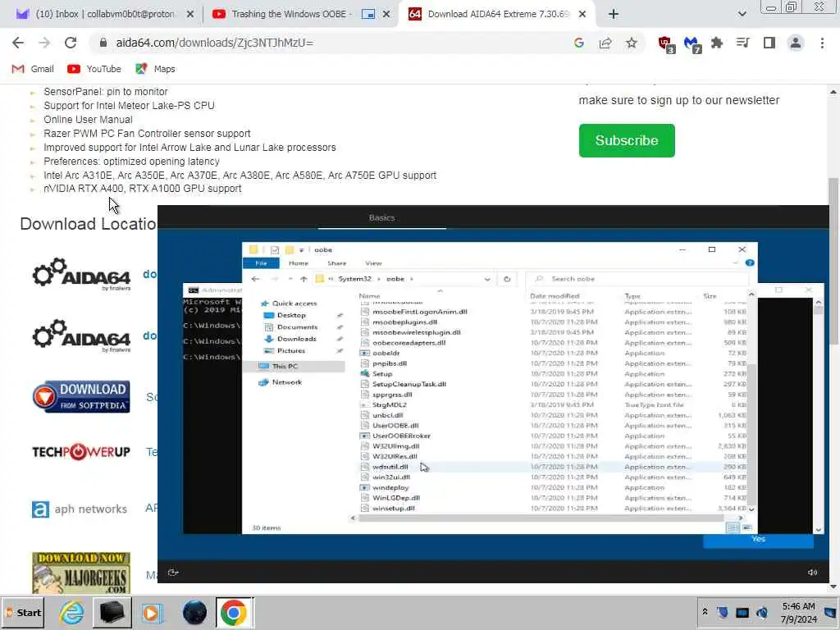Open a new browser tab
This screenshot has height=630, width=840.
[x=614, y=15]
